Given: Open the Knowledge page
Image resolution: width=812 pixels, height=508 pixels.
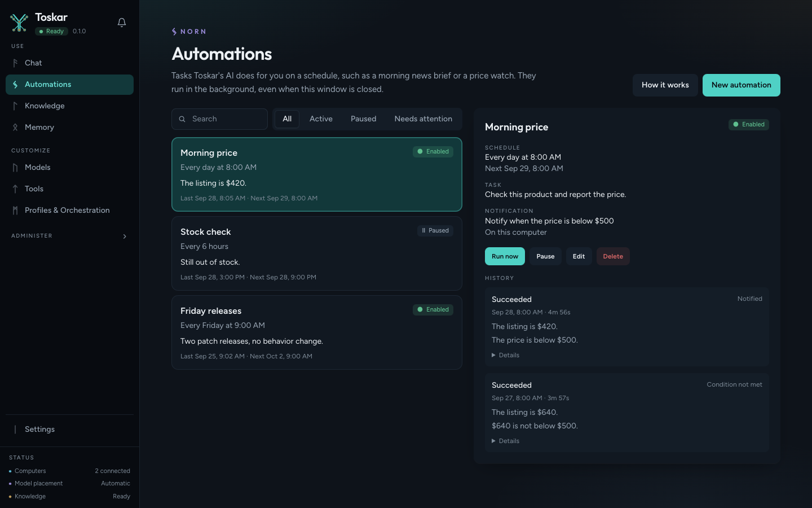Looking at the screenshot, I should coord(69,106).
